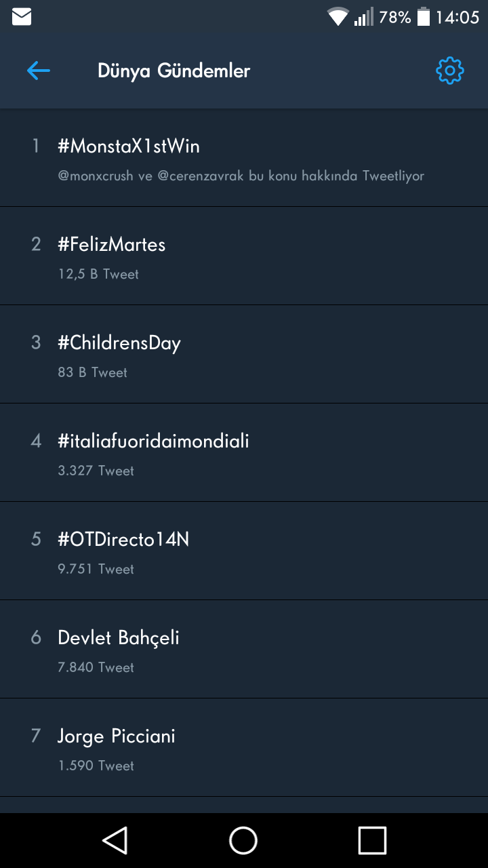Tap the back arrow icon
The image size is (488, 868).
click(39, 71)
